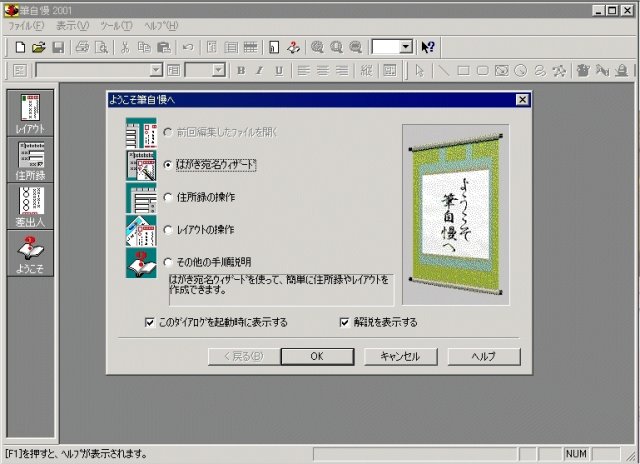Open a file using the folder icon

[39, 47]
